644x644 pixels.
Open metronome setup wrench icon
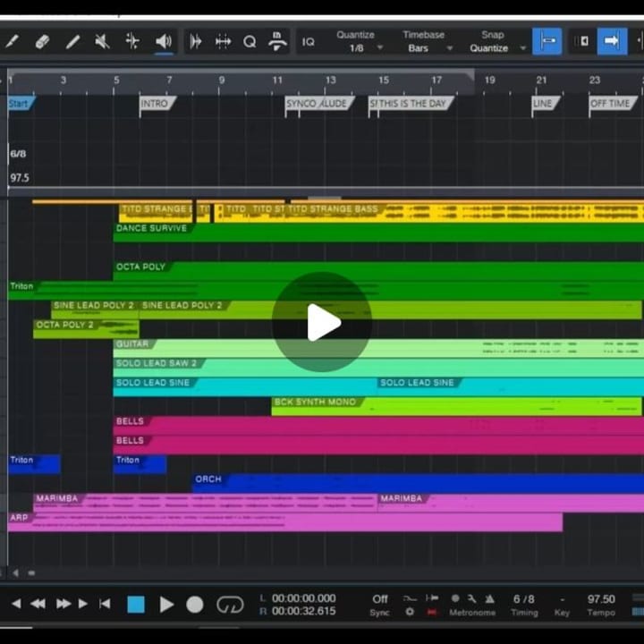click(x=471, y=599)
